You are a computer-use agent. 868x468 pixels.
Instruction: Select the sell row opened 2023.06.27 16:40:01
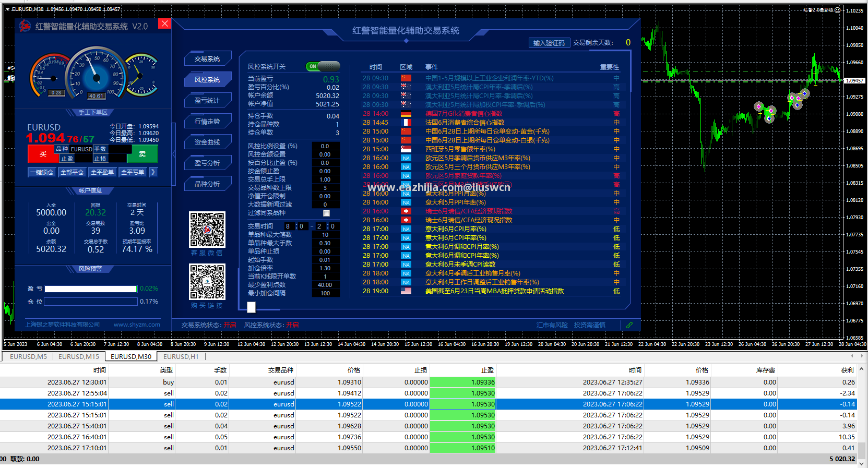pos(428,437)
